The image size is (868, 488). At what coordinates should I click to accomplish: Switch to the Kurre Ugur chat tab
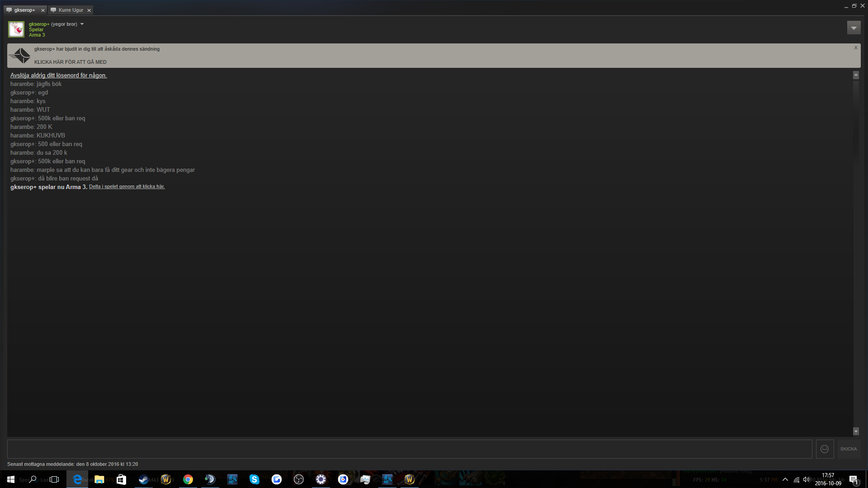pyautogui.click(x=71, y=10)
